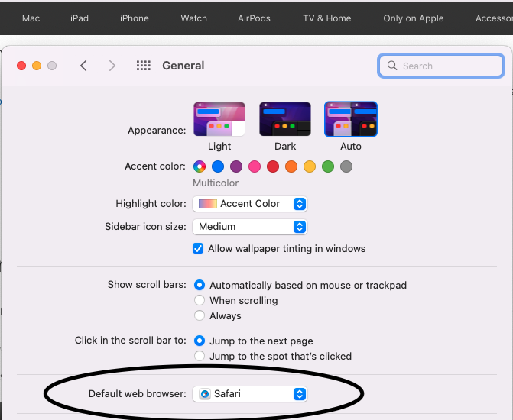Click the Search field
Viewport: 513px width, 420px height.
click(x=441, y=66)
